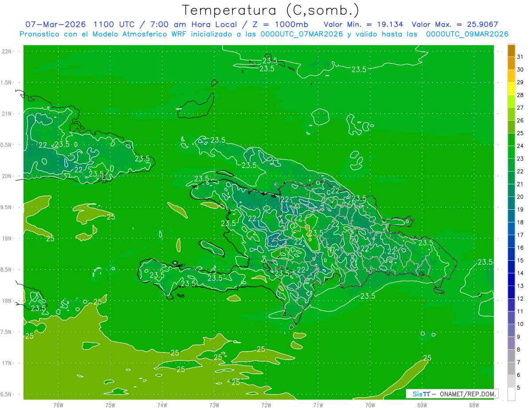
Task: Pick the color bar segment between 30 and 31
Action: pos(511,63)
